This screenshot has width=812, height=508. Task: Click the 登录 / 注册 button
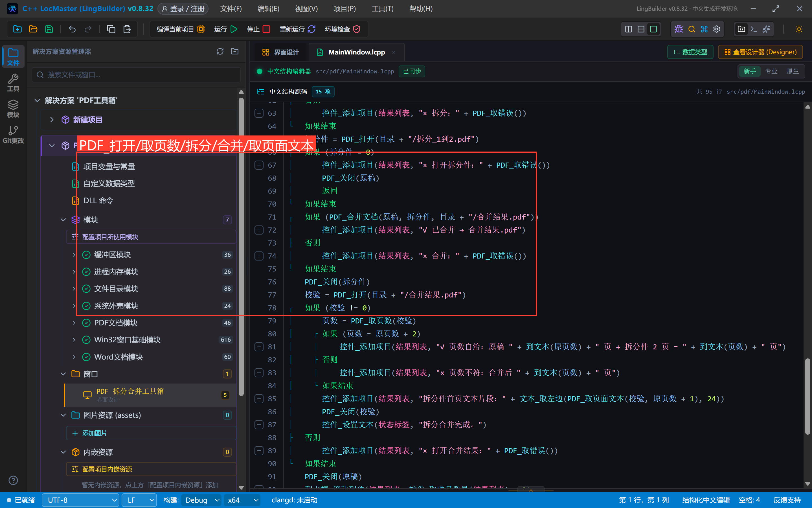pyautogui.click(x=183, y=9)
